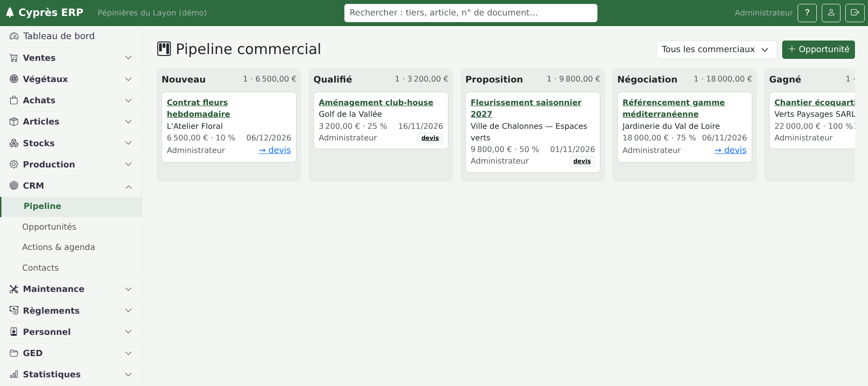Click the Stocks boxes icon
This screenshot has height=386, width=868.
[14, 143]
